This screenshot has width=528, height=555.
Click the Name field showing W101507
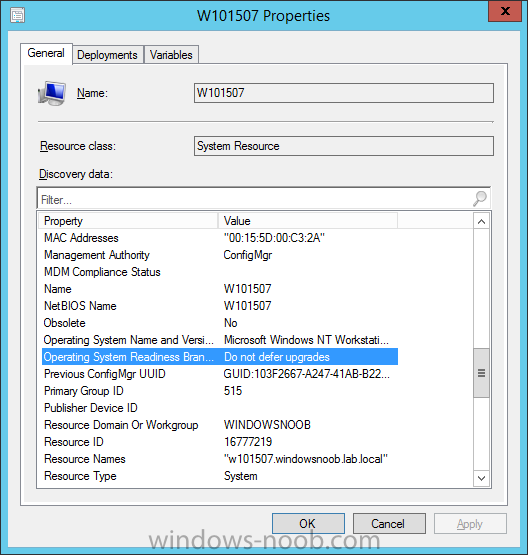(x=344, y=93)
